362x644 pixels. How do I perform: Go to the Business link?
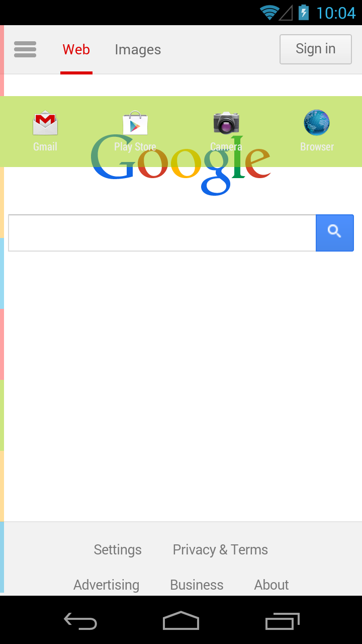(197, 585)
